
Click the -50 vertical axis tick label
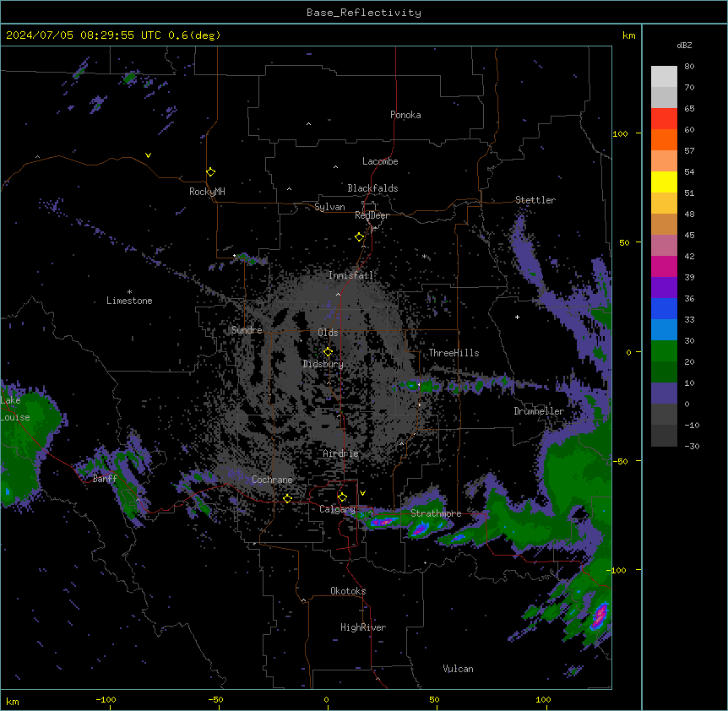(620, 461)
